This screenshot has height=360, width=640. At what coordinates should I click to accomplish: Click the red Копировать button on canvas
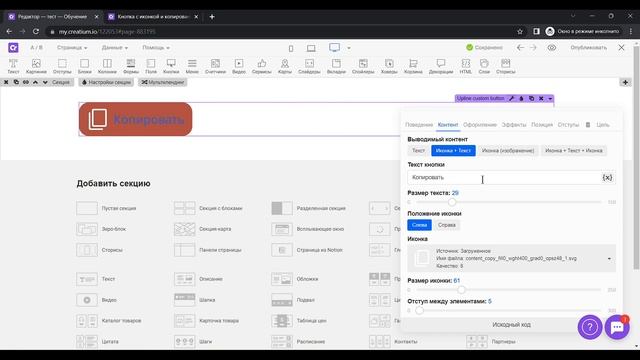pos(135,119)
